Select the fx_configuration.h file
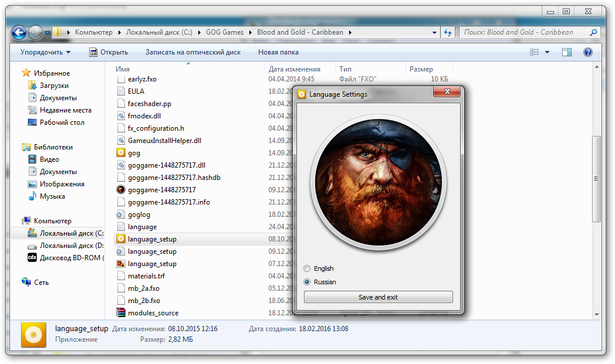Viewport: 615px width, 364px height. [156, 128]
